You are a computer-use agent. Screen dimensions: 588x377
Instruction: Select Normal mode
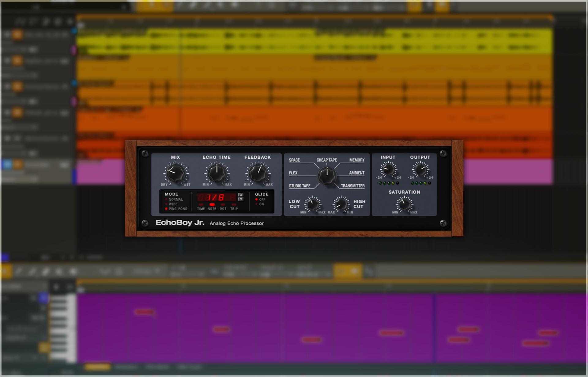tap(174, 200)
